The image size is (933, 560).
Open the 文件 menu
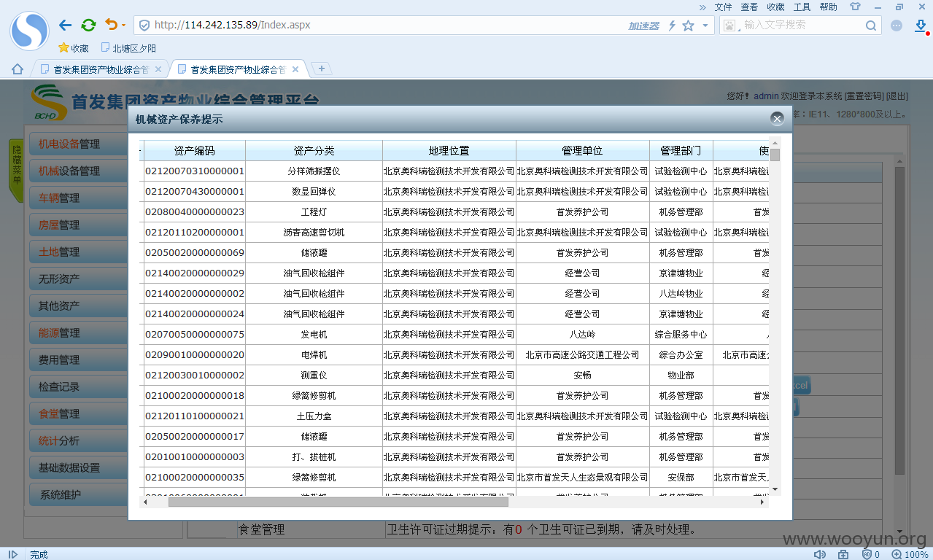pos(723,7)
